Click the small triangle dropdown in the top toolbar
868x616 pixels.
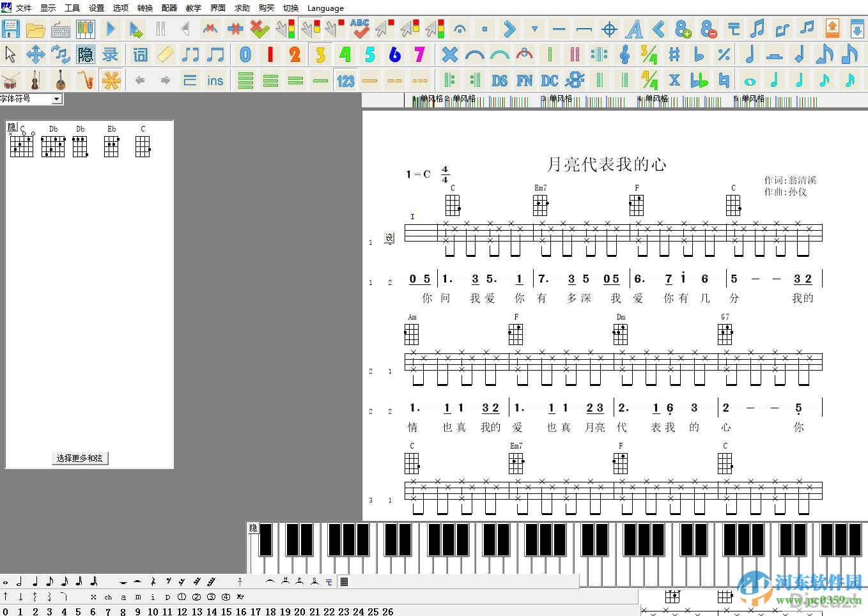534,29
